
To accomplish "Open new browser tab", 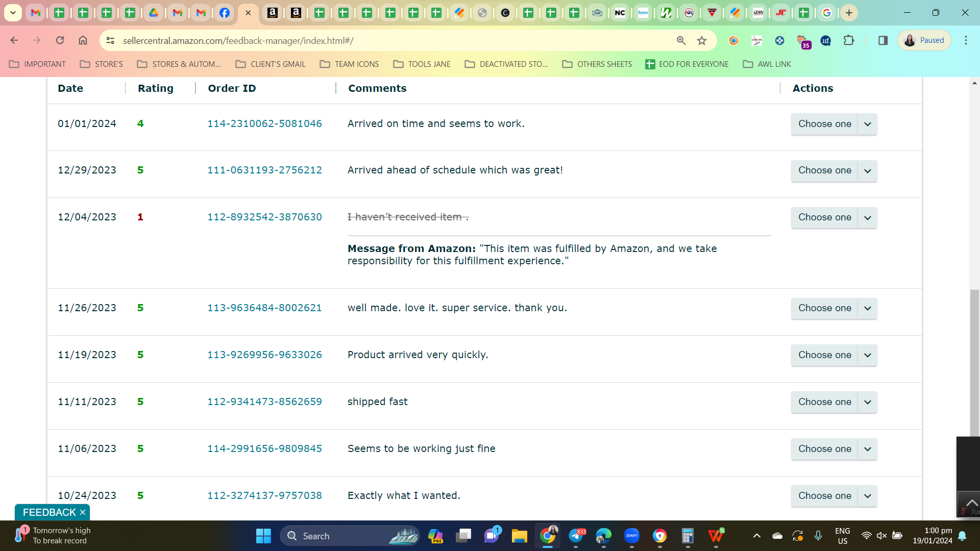I will 849,13.
